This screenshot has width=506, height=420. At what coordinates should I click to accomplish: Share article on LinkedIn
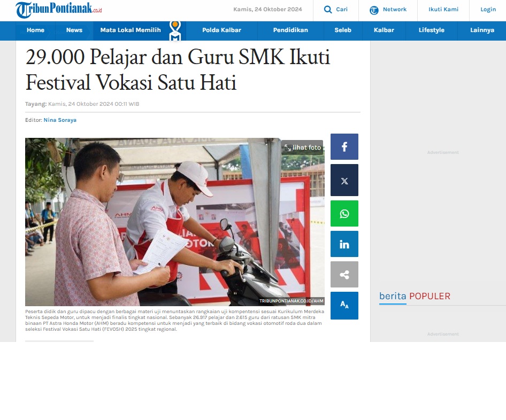pyautogui.click(x=344, y=244)
